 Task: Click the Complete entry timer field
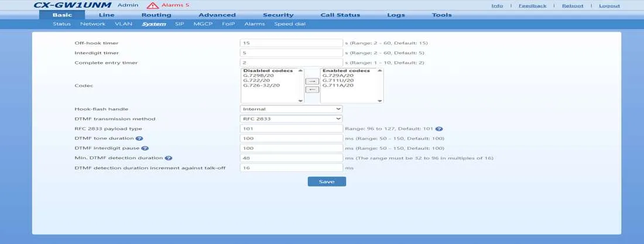click(291, 63)
